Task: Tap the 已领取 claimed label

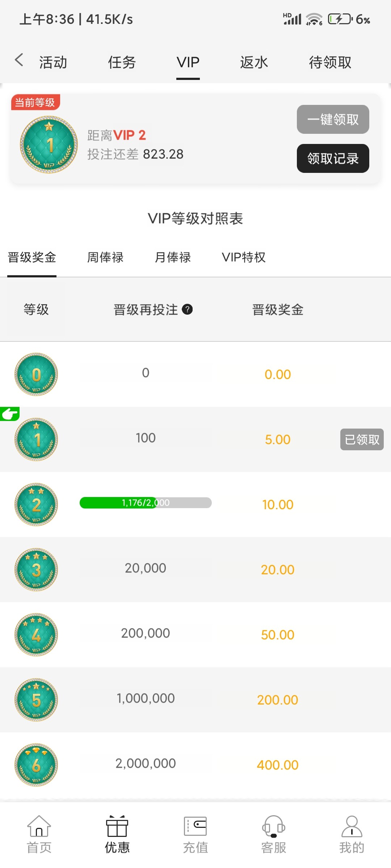Action: (362, 439)
